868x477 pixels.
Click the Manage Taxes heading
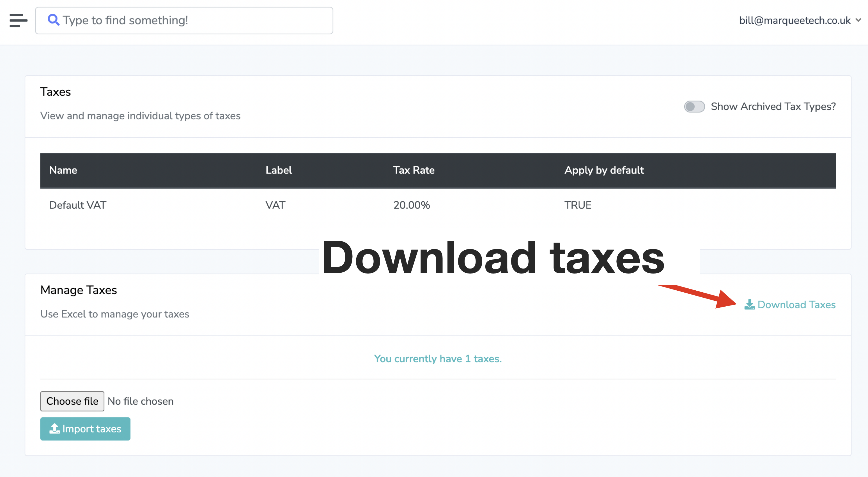[x=79, y=290]
